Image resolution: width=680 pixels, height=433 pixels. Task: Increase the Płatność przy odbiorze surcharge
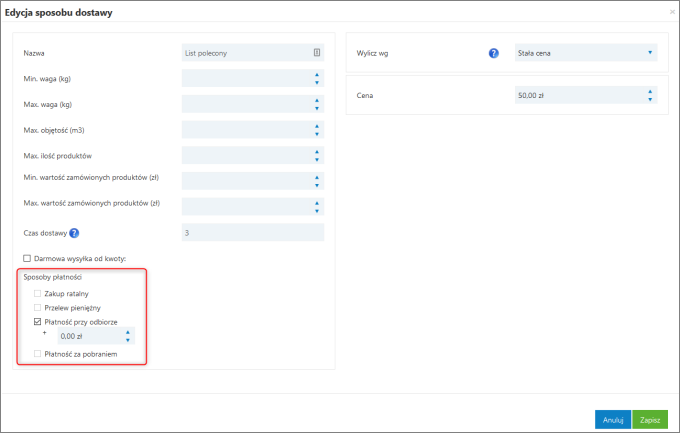pos(128,332)
